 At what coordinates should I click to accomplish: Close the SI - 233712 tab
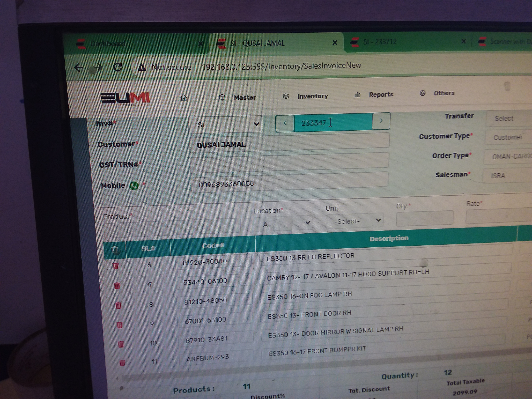click(x=464, y=41)
